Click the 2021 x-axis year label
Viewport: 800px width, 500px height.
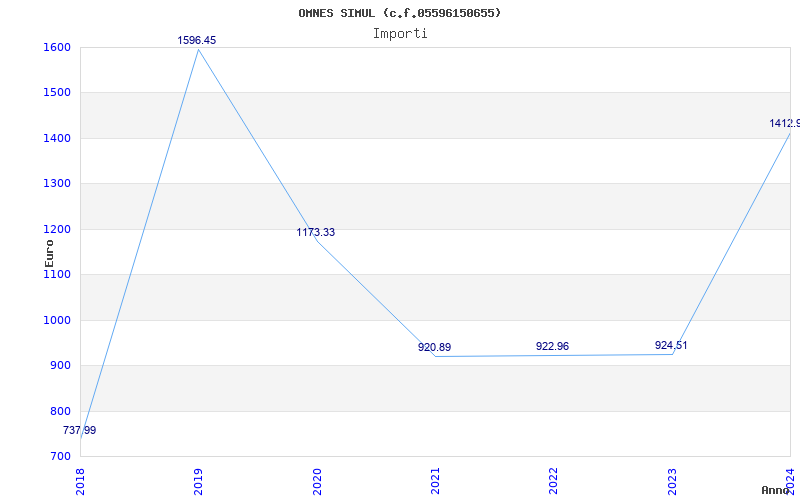[435, 481]
